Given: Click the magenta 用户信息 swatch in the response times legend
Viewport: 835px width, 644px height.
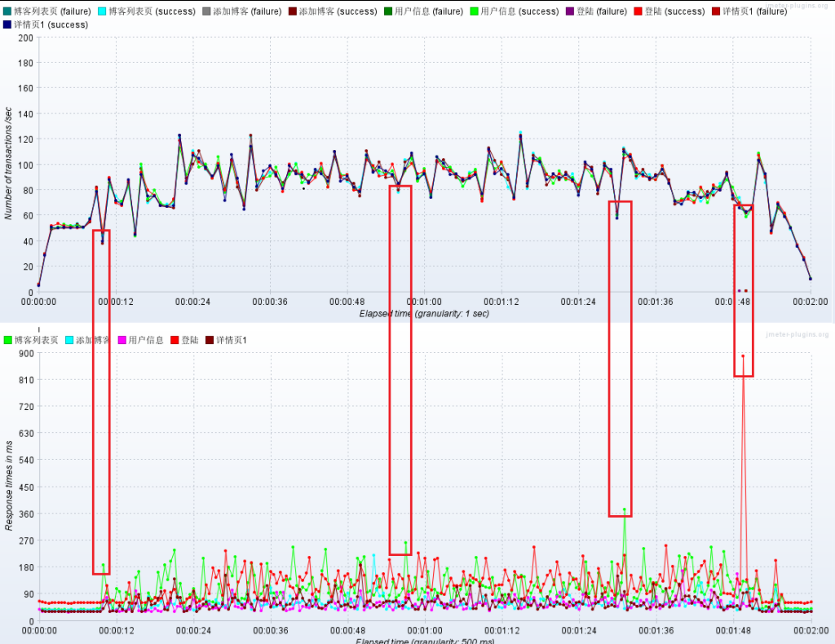Looking at the screenshot, I should (122, 340).
